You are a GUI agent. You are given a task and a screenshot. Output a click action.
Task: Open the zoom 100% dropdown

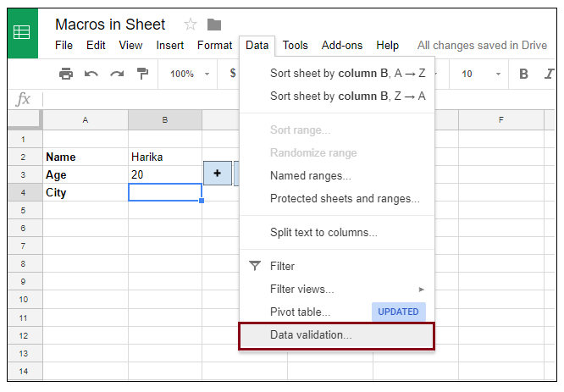(x=190, y=74)
